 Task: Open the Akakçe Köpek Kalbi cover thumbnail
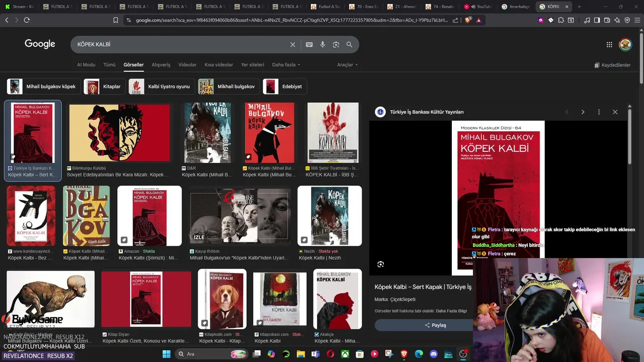337,299
